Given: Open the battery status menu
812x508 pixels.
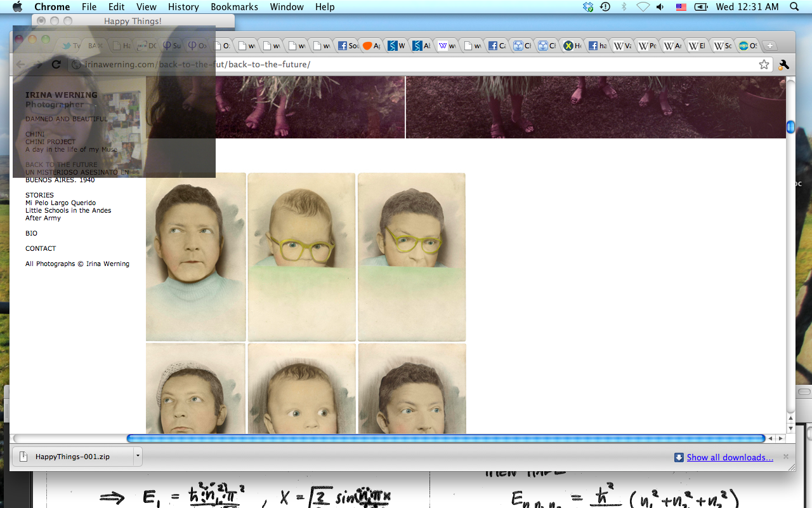Looking at the screenshot, I should [700, 7].
